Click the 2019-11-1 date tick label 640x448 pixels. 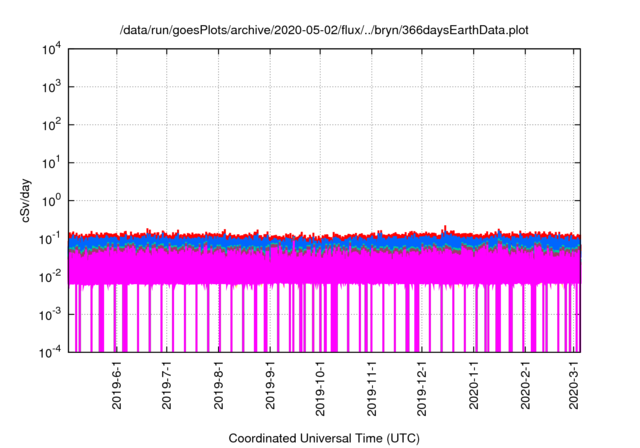point(371,388)
